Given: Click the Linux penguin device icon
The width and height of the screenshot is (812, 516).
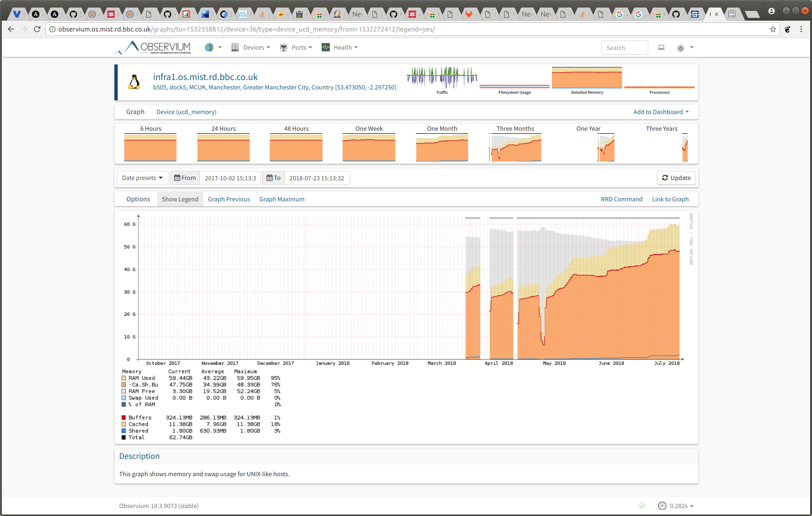Looking at the screenshot, I should pyautogui.click(x=134, y=82).
